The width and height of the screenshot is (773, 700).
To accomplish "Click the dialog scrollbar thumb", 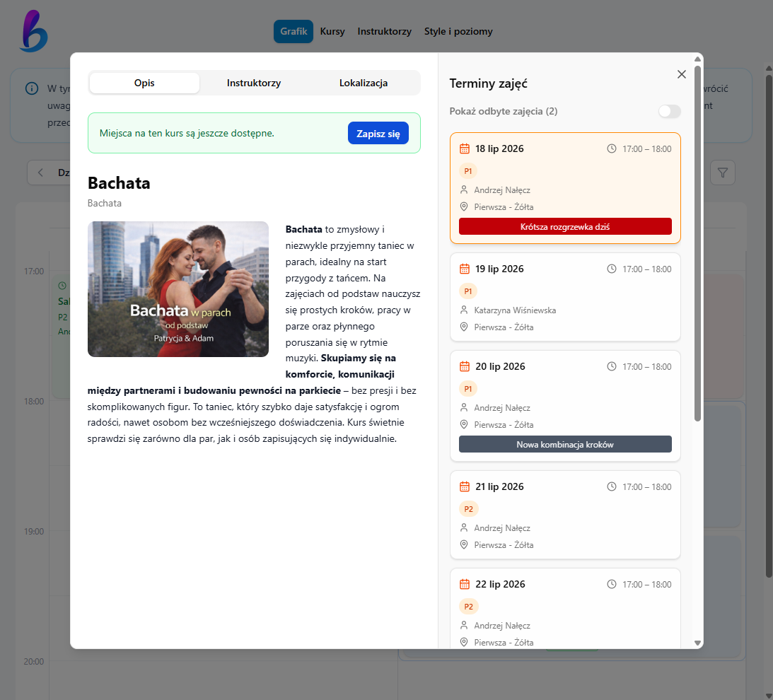I will tap(697, 243).
